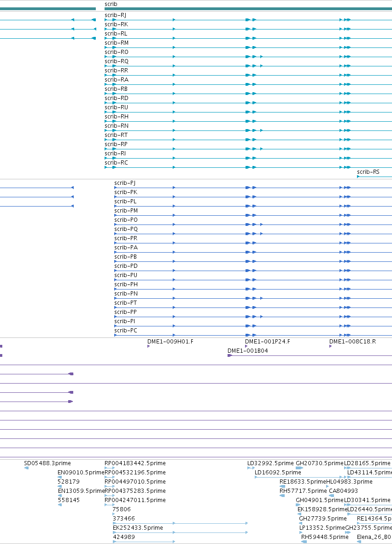Select protein scrib-PQ
392x544 pixels.
coord(126,229)
